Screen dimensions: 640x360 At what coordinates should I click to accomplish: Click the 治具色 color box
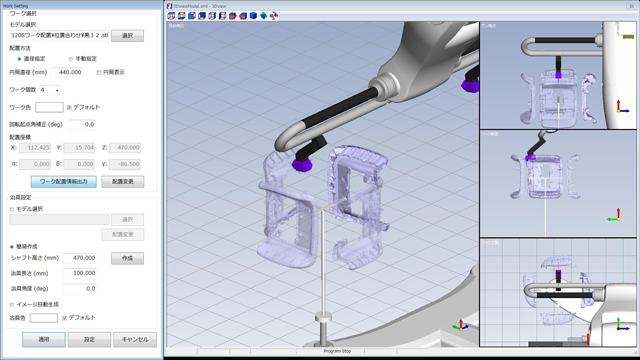44,318
